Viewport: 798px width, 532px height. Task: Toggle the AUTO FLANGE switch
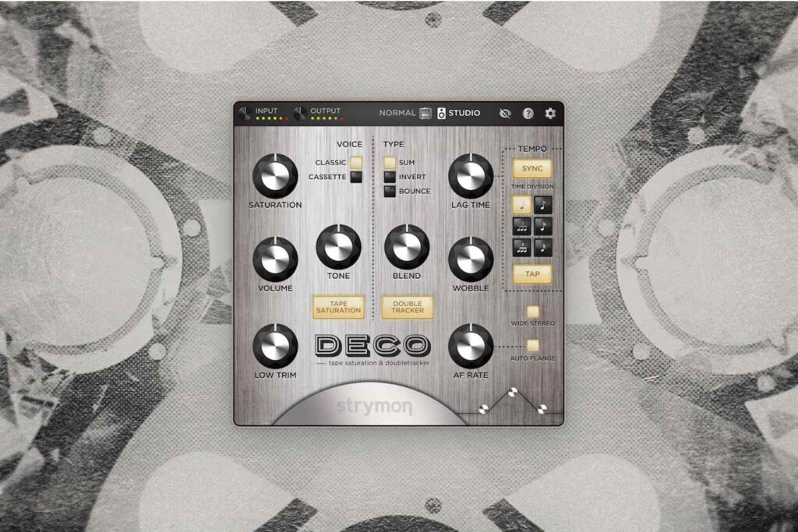(x=533, y=346)
